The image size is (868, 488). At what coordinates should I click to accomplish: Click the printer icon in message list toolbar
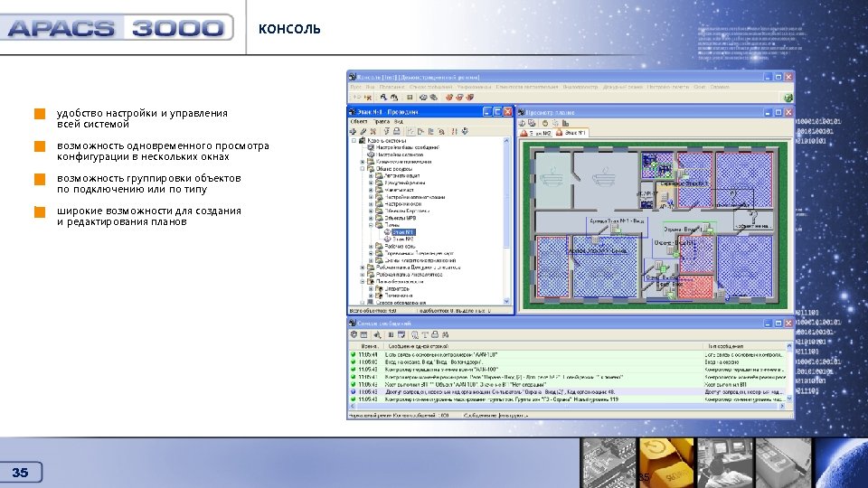(x=435, y=334)
